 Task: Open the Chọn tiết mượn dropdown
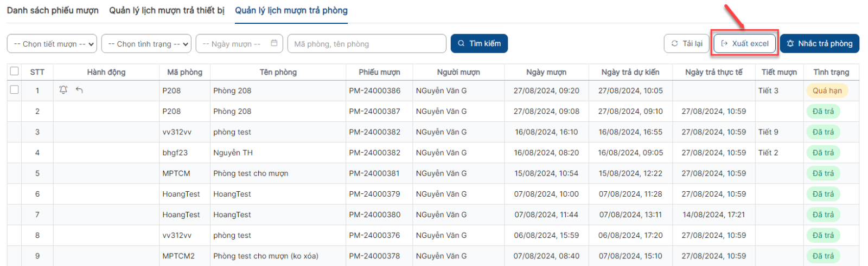[x=52, y=44]
